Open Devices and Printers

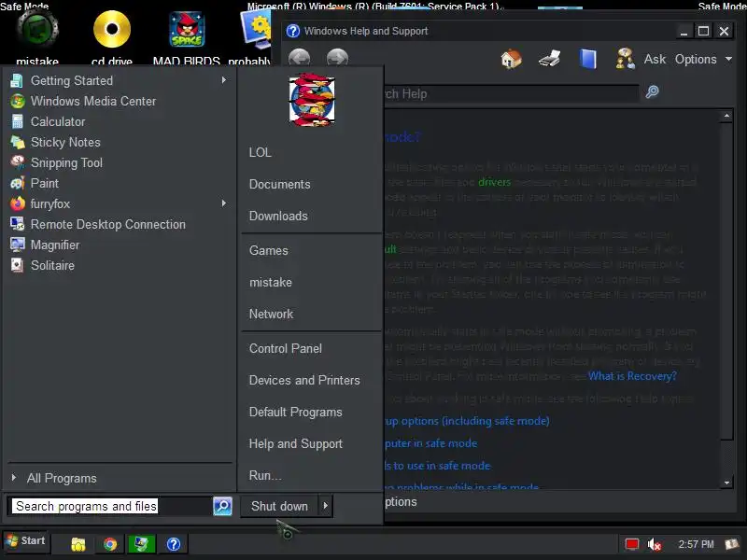tap(304, 381)
